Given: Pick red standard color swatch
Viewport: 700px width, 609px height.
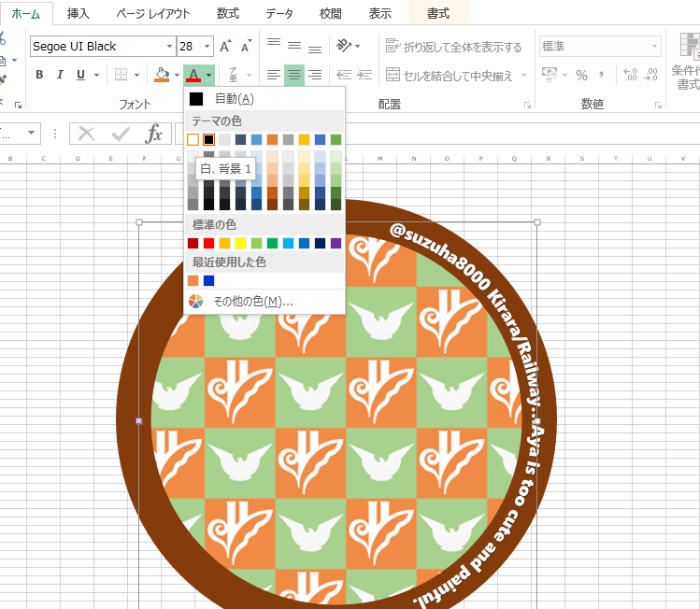Looking at the screenshot, I should click(208, 243).
